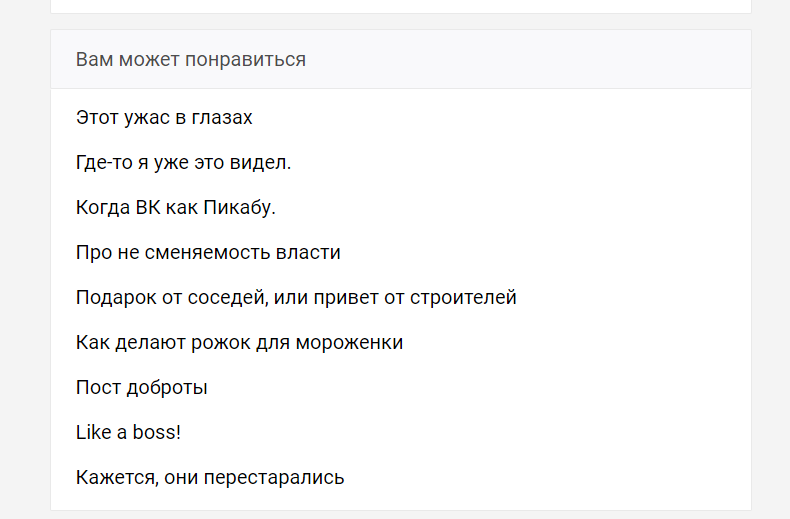This screenshot has height=519, width=790.
Task: Select "Подарок от соседей, или привет от строителей"
Action: click(x=296, y=298)
